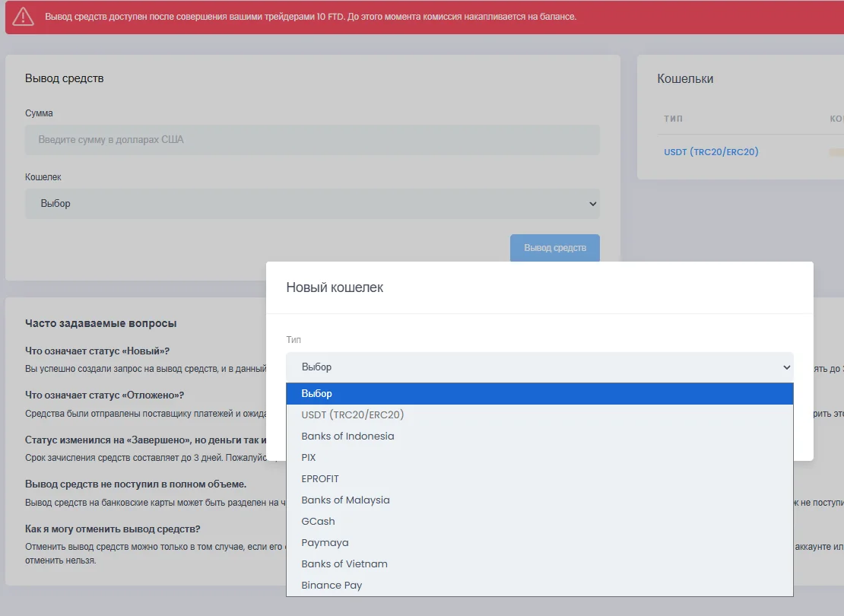Image resolution: width=844 pixels, height=616 pixels.
Task: Click the 'Часто задаваемые вопросы' heading
Action: (100, 323)
